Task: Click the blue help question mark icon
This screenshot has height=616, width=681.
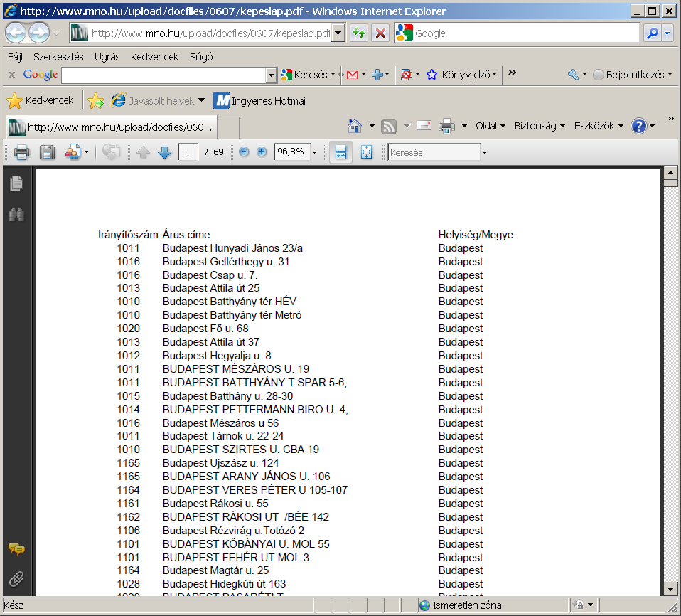Action: (639, 126)
